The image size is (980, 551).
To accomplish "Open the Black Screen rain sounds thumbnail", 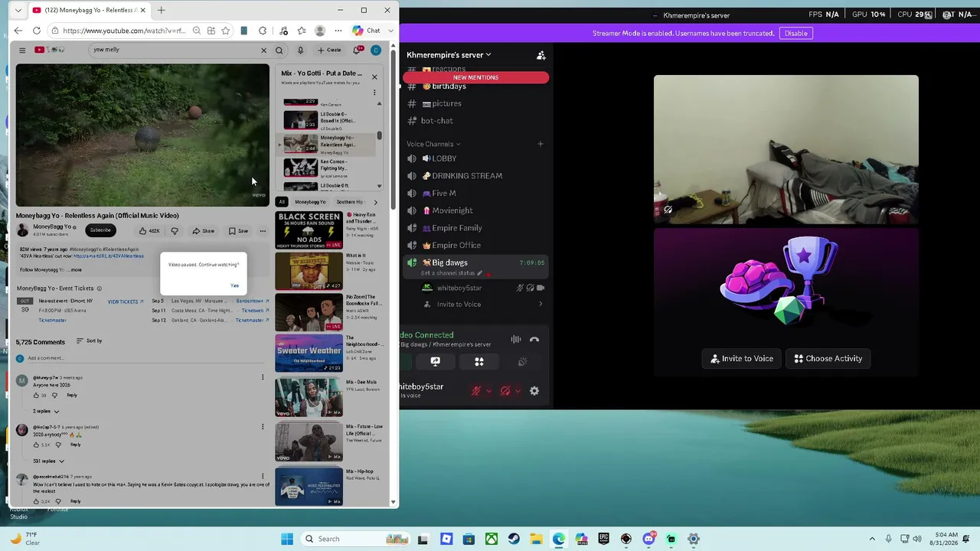I will 309,230.
